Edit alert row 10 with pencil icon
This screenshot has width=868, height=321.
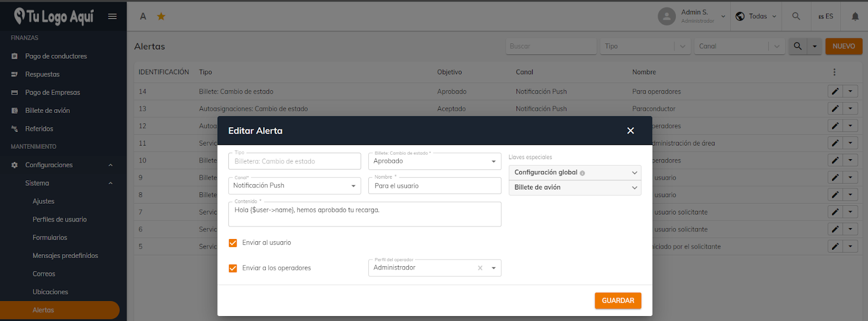pyautogui.click(x=835, y=160)
